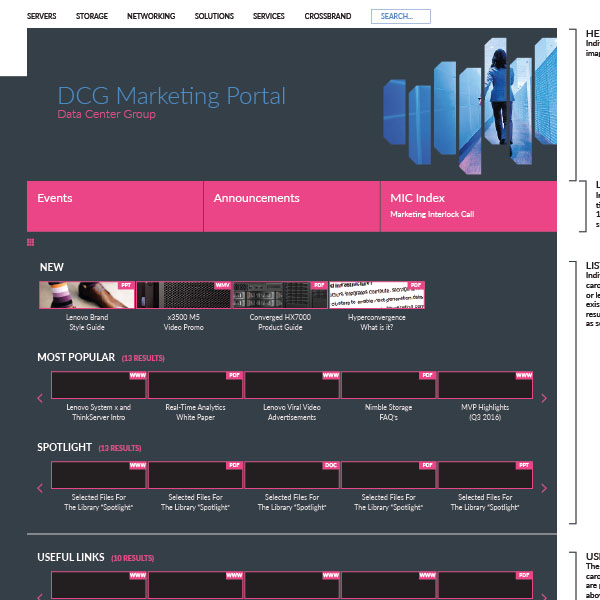
Task: Open Nimble Storage FAQ's card
Action: (x=389, y=385)
